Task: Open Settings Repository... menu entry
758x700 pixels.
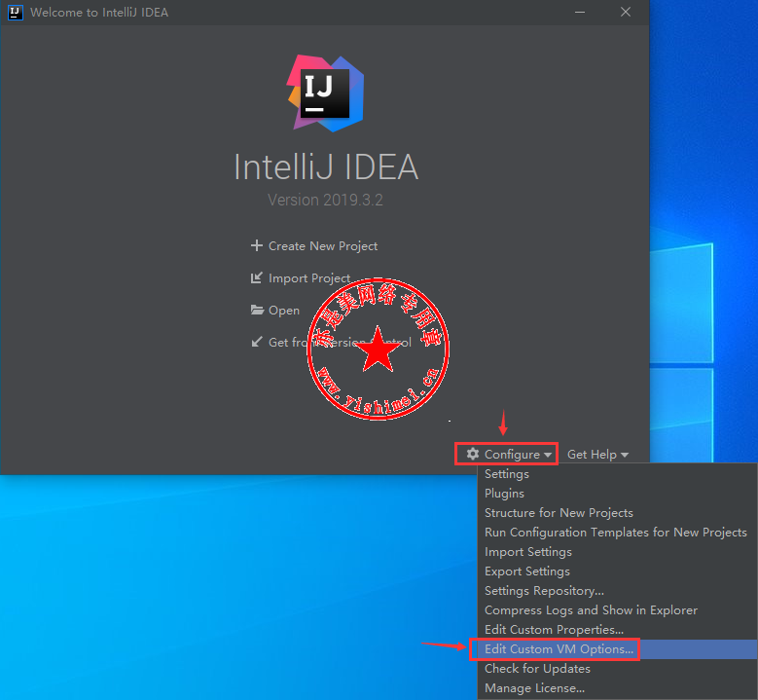Action: coord(617,591)
